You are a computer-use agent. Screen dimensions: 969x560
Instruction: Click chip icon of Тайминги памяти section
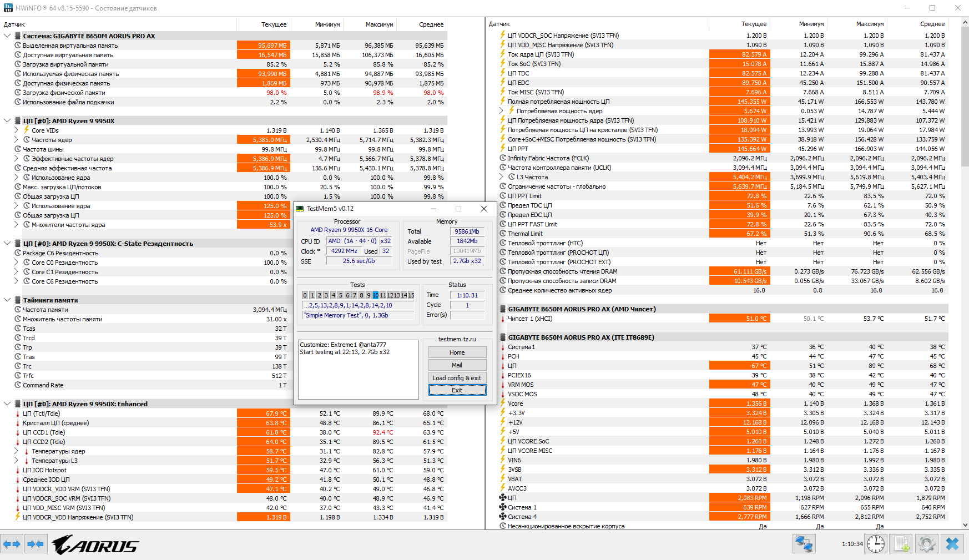tap(18, 300)
